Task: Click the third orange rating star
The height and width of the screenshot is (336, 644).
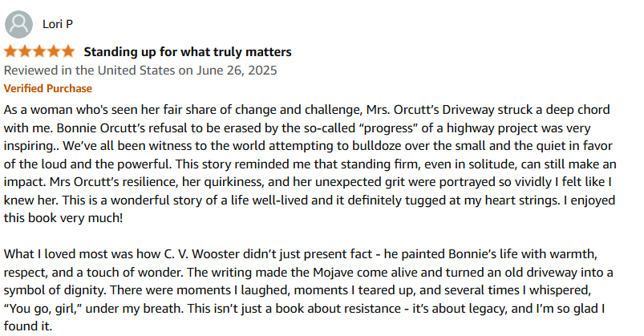Action: tap(39, 52)
